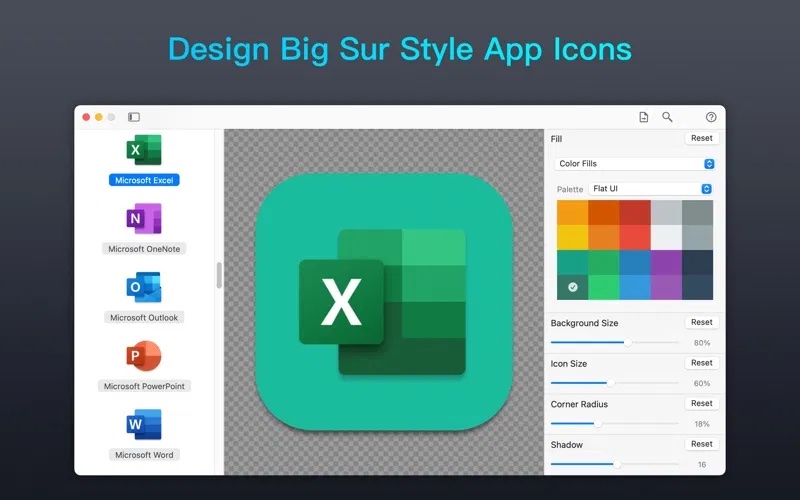Pick the Microsoft PowerPoint app icon
The width and height of the screenshot is (800, 500).
pyautogui.click(x=144, y=356)
